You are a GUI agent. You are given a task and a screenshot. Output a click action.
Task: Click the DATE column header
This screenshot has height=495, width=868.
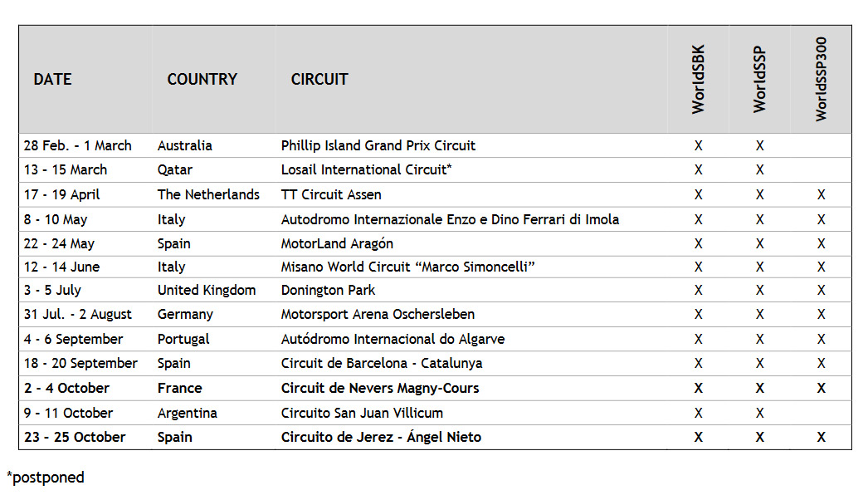click(52, 79)
